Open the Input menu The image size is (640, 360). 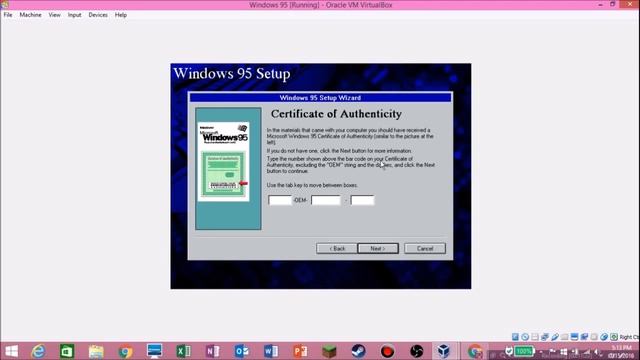74,15
